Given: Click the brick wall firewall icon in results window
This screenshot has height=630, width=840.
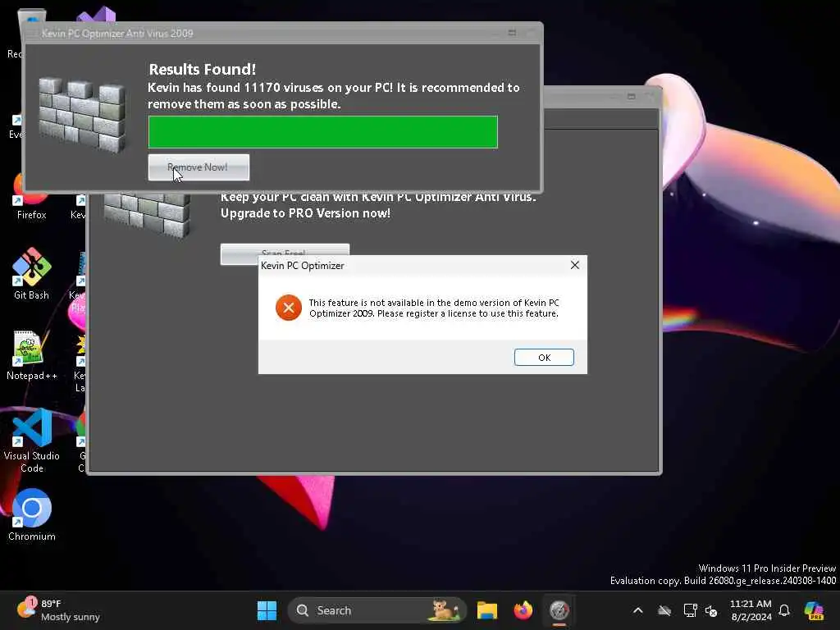Looking at the screenshot, I should click(82, 115).
